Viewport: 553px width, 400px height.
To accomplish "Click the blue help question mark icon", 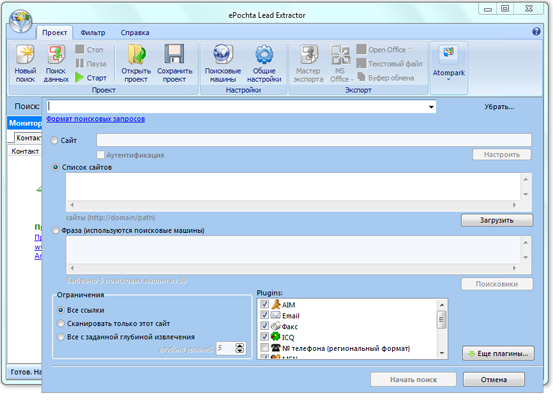I will tap(536, 31).
